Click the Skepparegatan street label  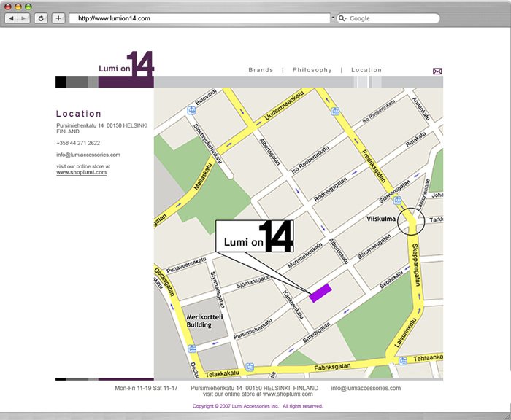coord(417,265)
